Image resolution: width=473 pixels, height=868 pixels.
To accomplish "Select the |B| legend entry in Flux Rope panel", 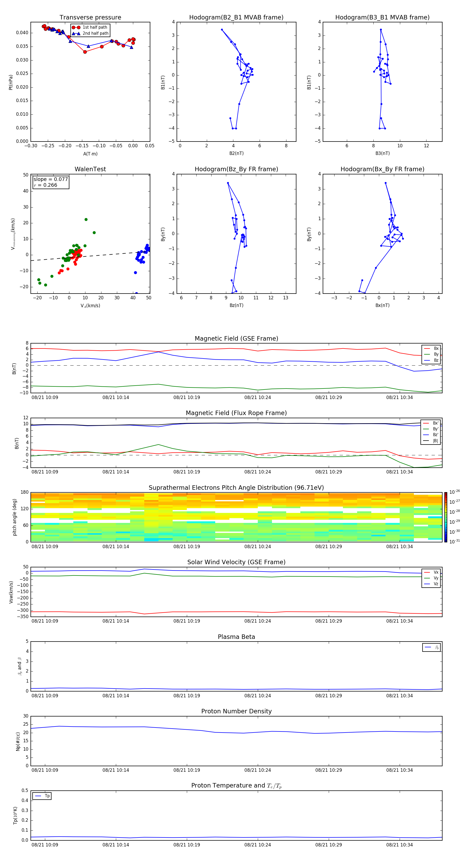I will pyautogui.click(x=431, y=441).
